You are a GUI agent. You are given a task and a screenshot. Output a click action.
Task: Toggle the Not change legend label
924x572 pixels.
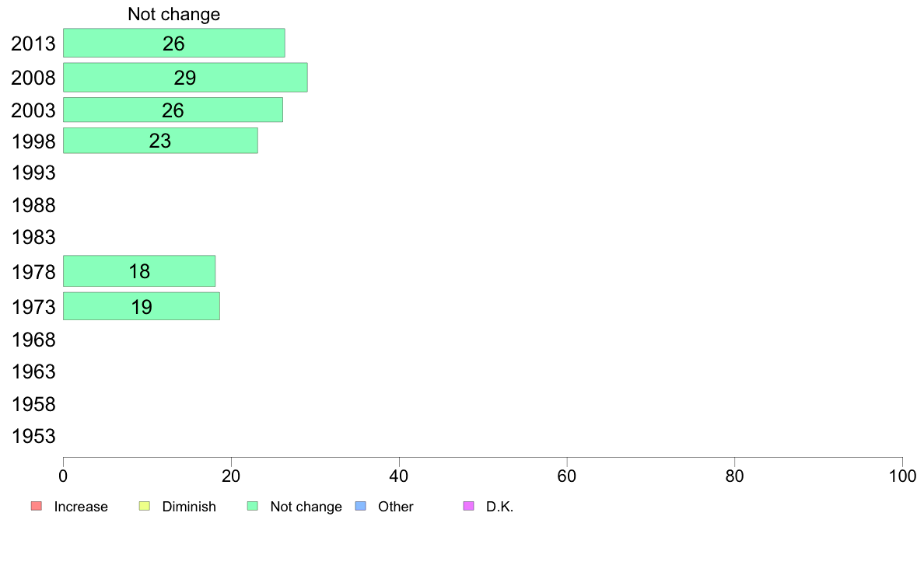(306, 507)
